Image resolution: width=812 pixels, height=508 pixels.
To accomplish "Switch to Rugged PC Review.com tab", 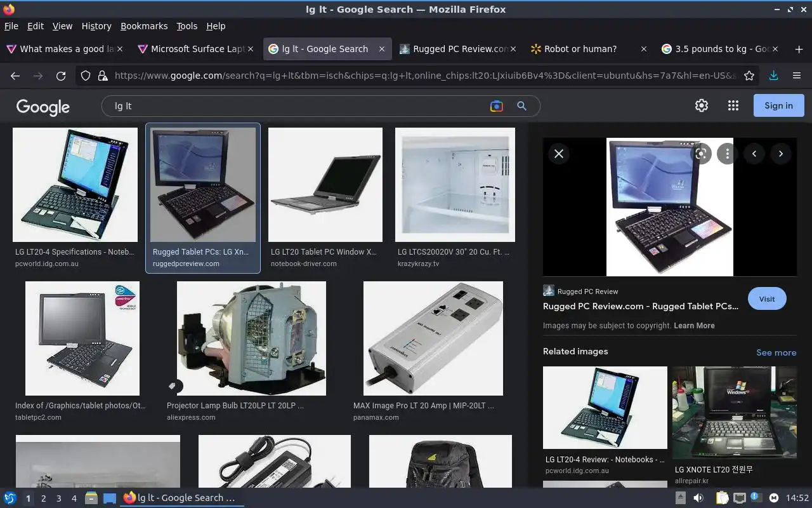I will (457, 49).
